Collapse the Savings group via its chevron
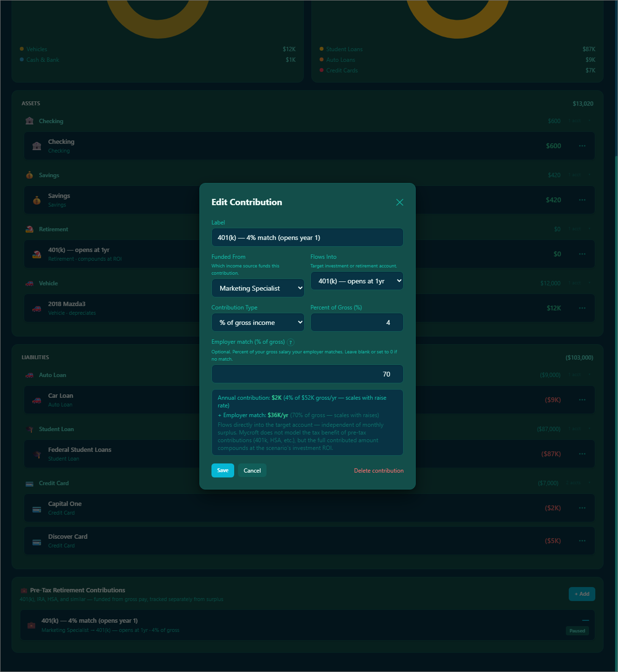618x672 pixels. (590, 175)
